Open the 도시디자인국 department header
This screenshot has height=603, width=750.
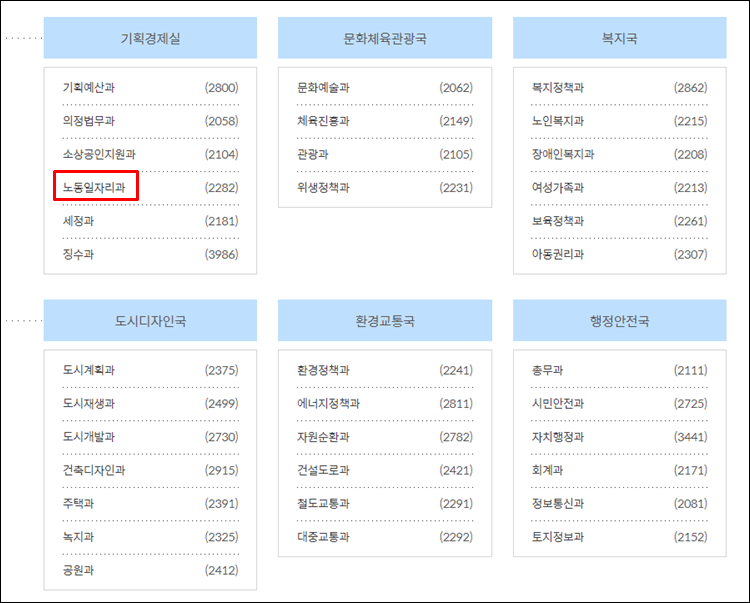tap(150, 320)
